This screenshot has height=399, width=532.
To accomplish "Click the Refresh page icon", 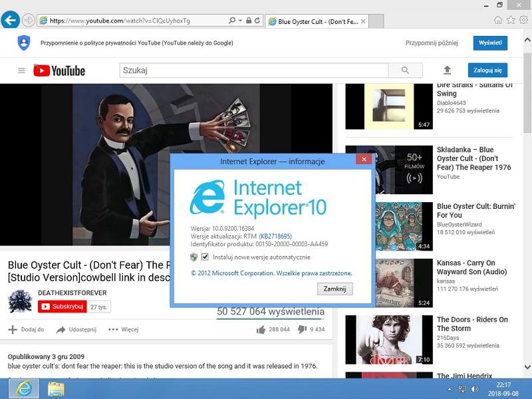I will click(x=257, y=21).
